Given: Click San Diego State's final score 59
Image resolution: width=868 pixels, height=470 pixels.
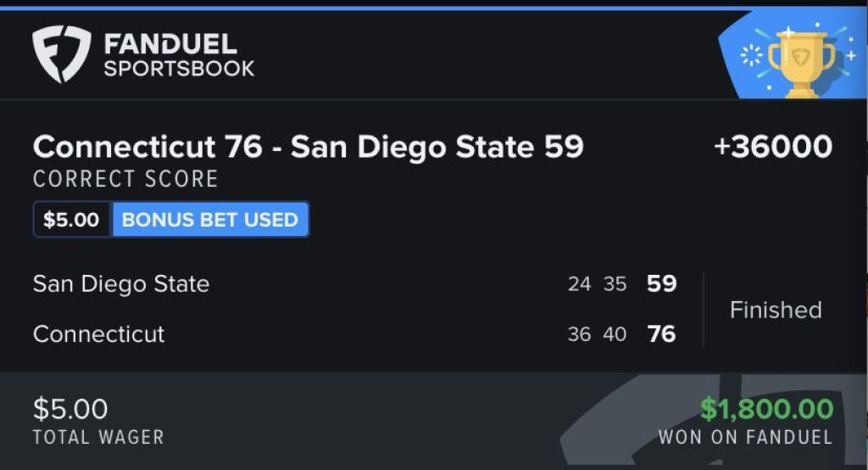Looking at the screenshot, I should click(661, 283).
